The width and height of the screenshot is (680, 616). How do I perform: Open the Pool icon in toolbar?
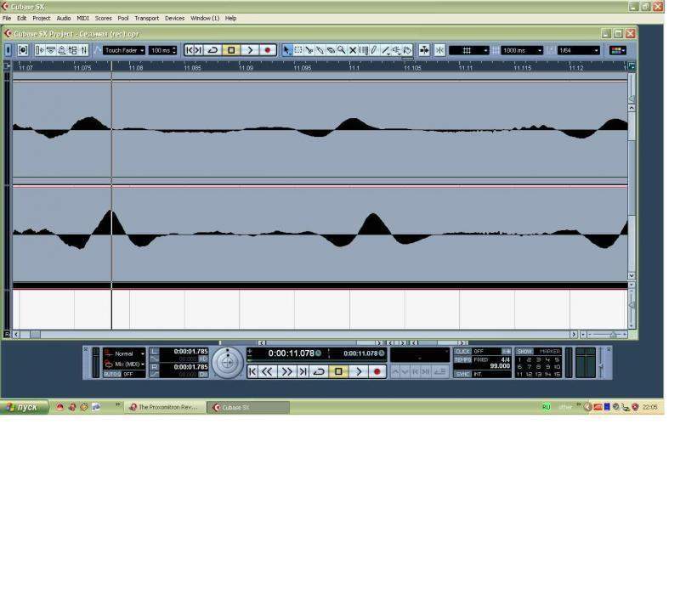pos(73,50)
